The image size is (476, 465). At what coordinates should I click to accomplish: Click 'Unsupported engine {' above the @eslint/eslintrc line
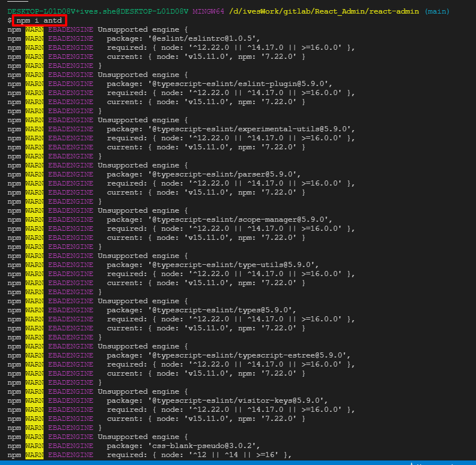pyautogui.click(x=142, y=29)
